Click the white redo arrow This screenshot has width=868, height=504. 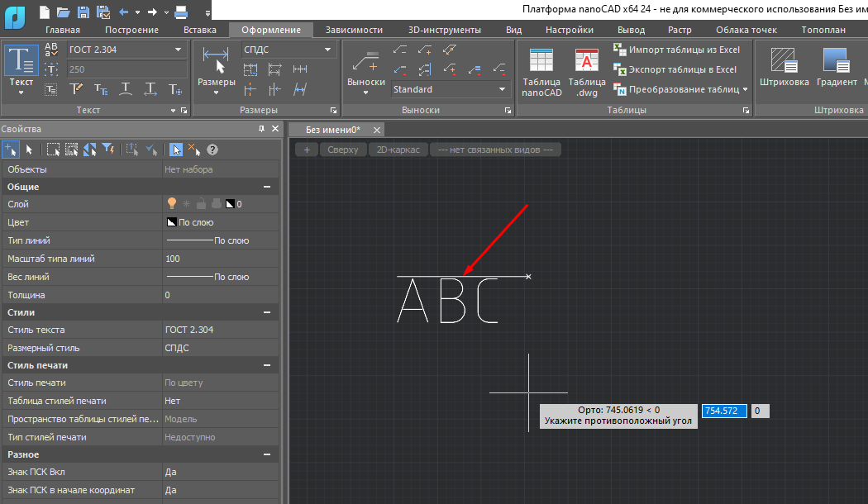coord(152,12)
